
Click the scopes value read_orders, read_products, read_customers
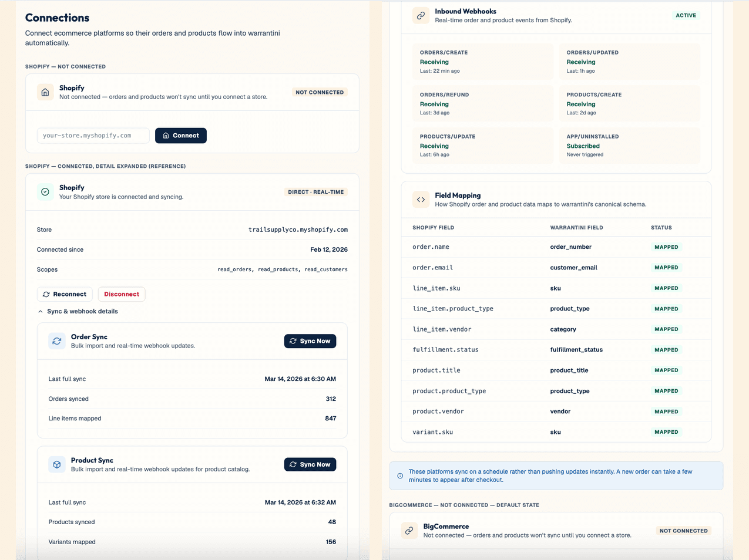point(283,269)
